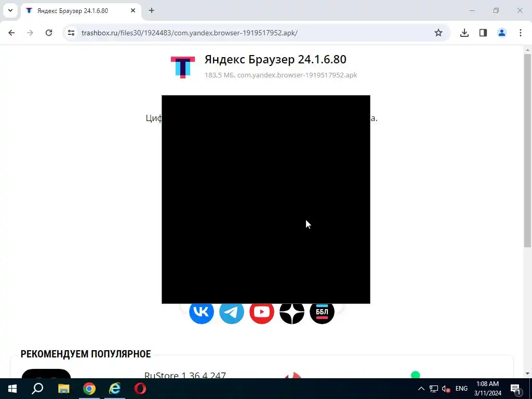Click the РЕКОМЕНДУЕМ ПОПУЛЯРНОЕ heading
This screenshot has width=532, height=399.
coord(86,354)
